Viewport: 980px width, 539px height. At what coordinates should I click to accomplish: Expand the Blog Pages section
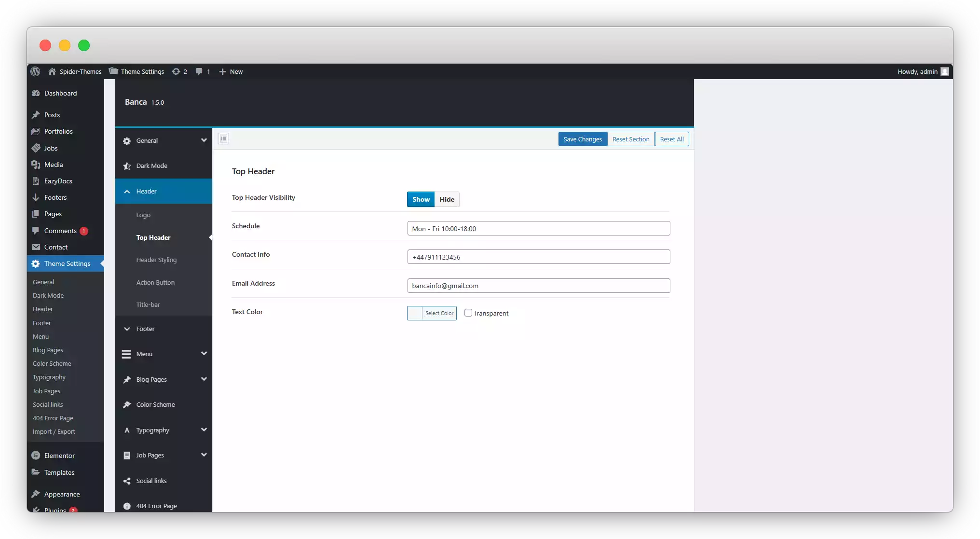(x=164, y=379)
